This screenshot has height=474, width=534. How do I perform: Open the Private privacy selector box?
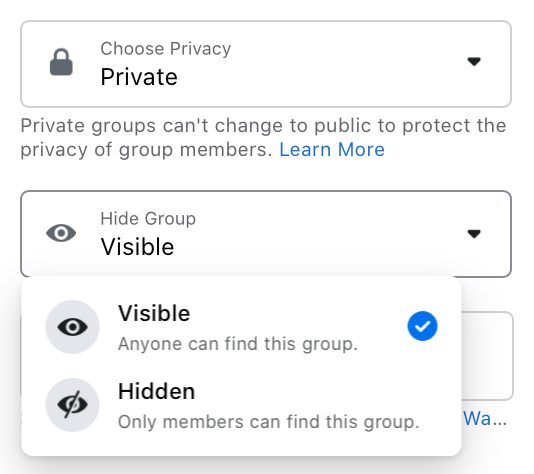(266, 64)
